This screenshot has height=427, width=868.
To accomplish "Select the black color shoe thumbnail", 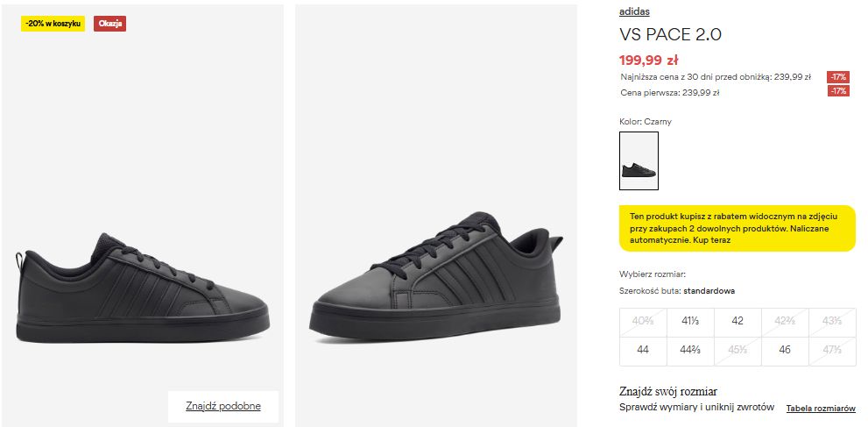I will coord(639,160).
